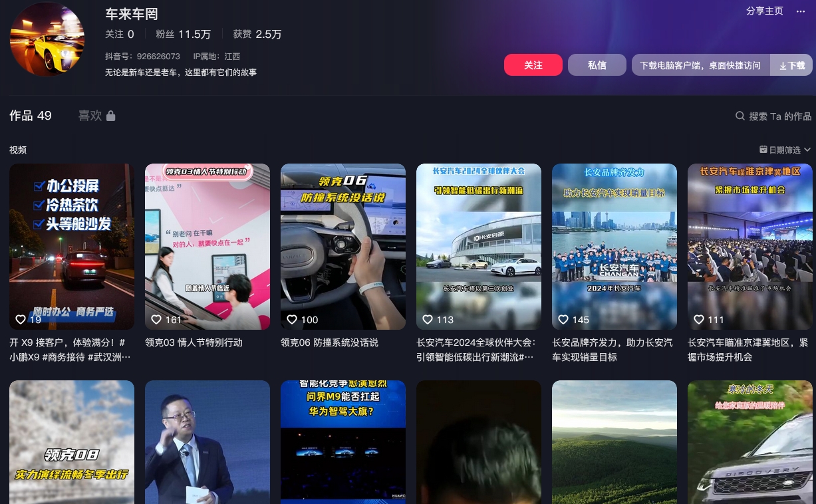Click the bio 无论是新车还是老车 text
This screenshot has width=816, height=504.
coord(181,72)
